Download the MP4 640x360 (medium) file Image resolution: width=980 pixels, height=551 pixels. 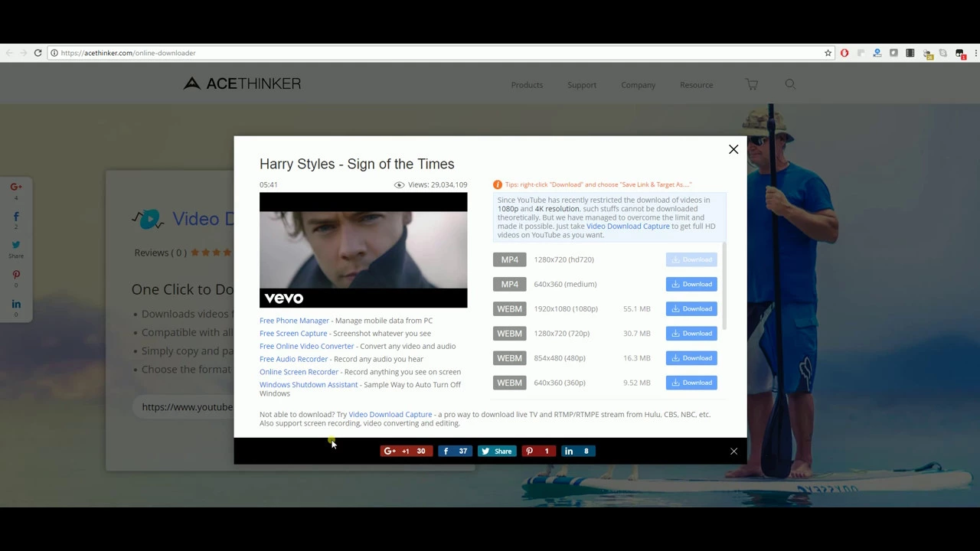[691, 284]
